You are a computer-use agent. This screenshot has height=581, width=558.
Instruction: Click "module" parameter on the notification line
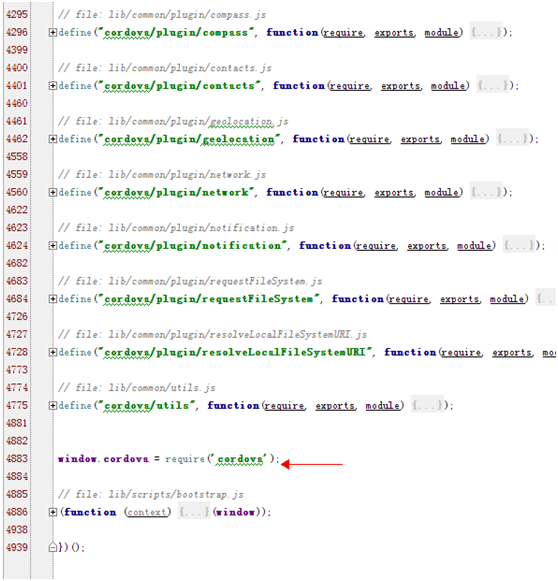tap(474, 246)
